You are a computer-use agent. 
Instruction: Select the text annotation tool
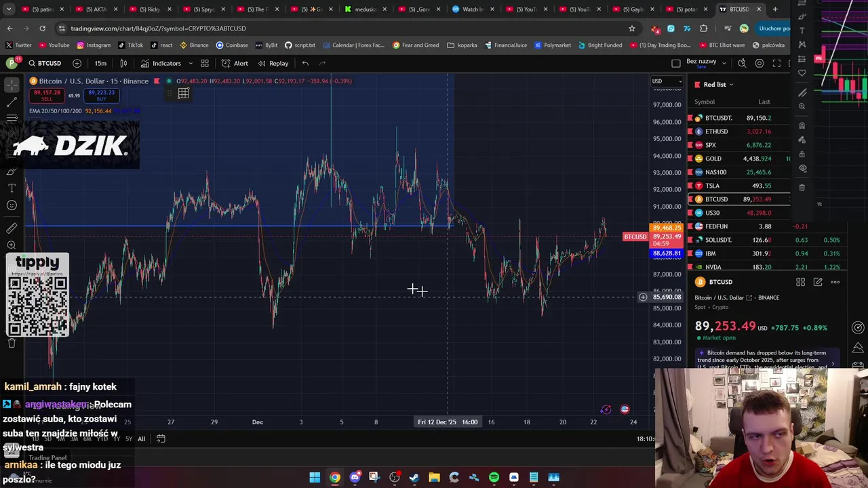[12, 188]
